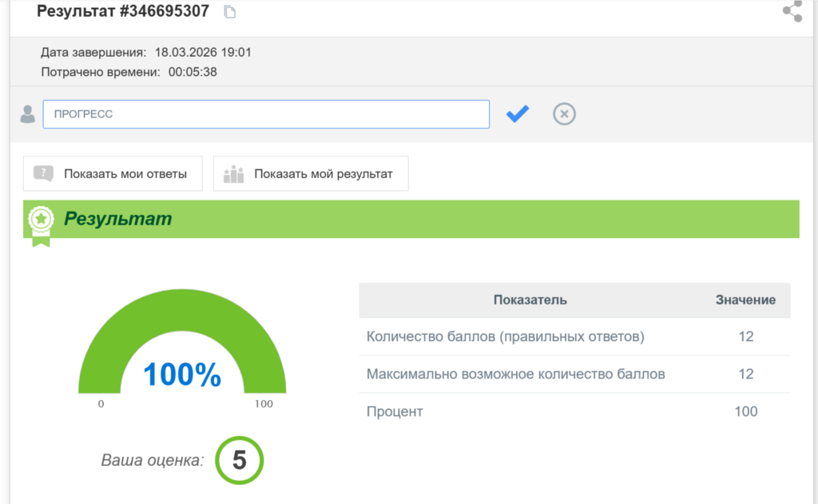Viewport: 818px width, 504px height.
Task: Click the Результат #346695307 title
Action: [x=123, y=11]
